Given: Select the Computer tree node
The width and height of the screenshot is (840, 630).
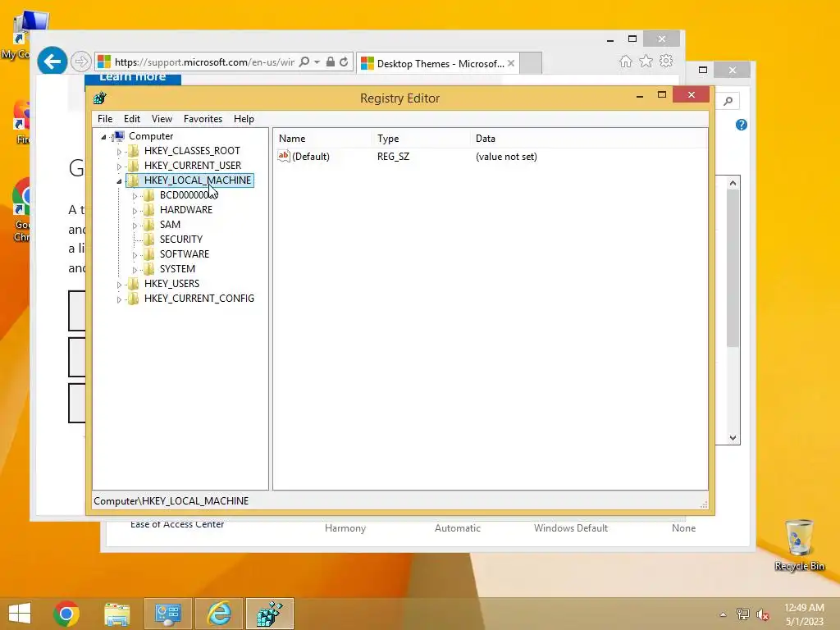Looking at the screenshot, I should pos(151,136).
